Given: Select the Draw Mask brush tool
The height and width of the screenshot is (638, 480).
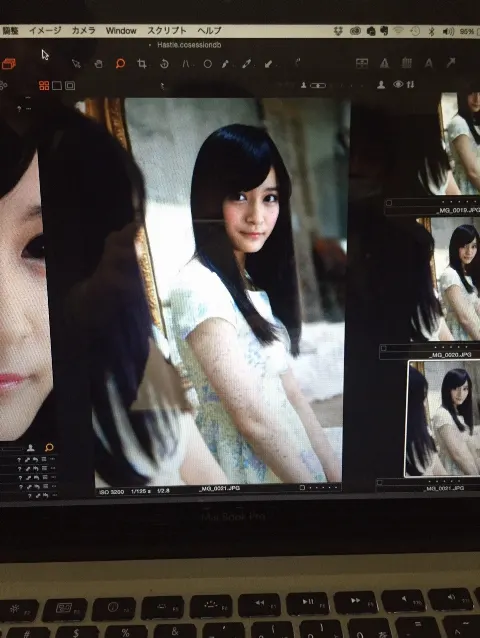Looking at the screenshot, I should 225,64.
